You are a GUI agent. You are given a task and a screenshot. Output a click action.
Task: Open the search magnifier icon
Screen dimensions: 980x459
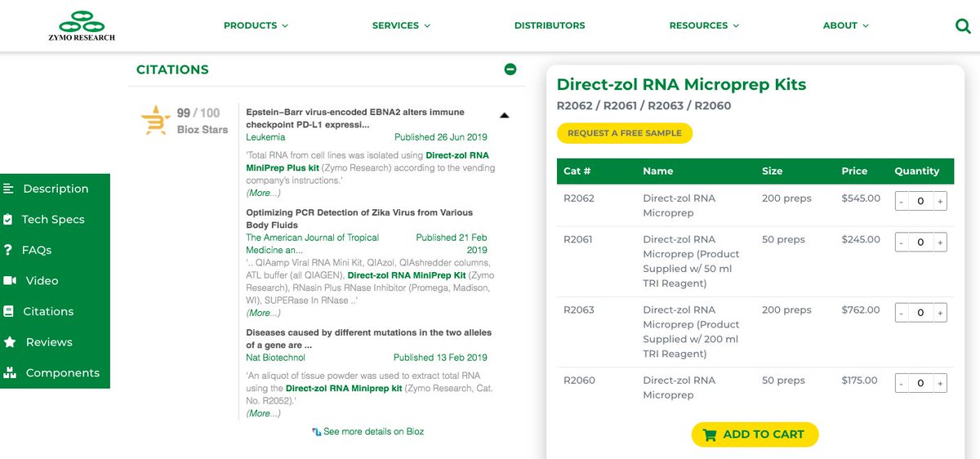tap(963, 26)
